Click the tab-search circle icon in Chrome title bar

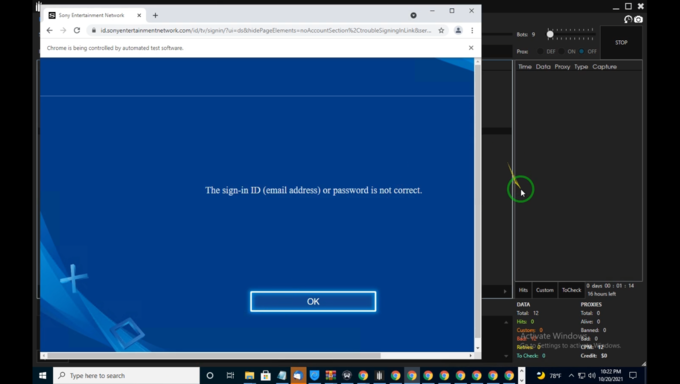(x=413, y=15)
